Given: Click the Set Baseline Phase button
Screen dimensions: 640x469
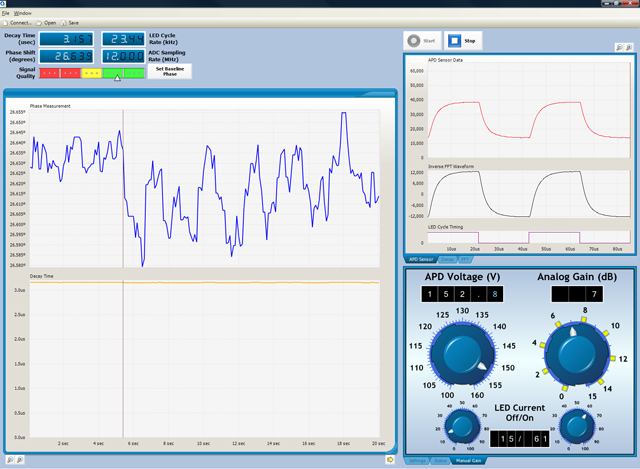Looking at the screenshot, I should pyautogui.click(x=169, y=71).
